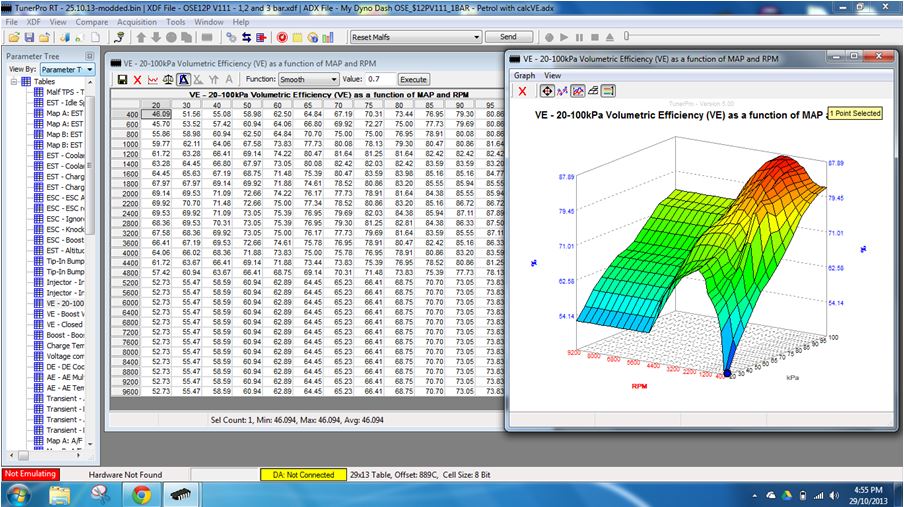Screen dimensions: 904x507
Task: Collapse the Tables tree node
Action: click(13, 82)
